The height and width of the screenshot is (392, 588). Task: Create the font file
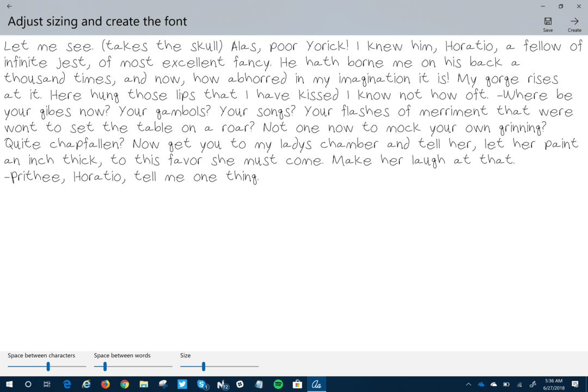tap(574, 22)
